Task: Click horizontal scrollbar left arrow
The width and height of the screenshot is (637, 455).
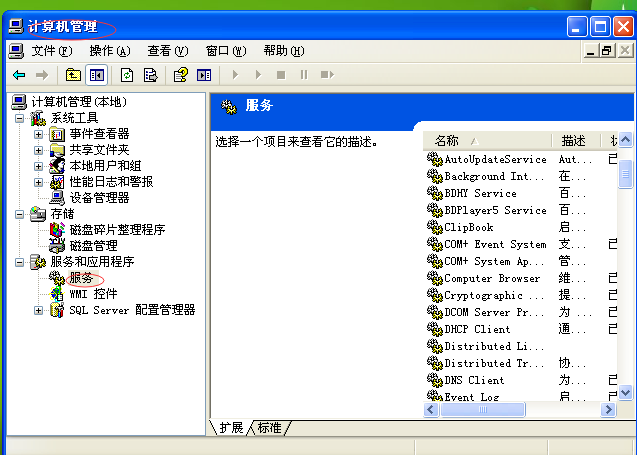Action: click(x=431, y=410)
